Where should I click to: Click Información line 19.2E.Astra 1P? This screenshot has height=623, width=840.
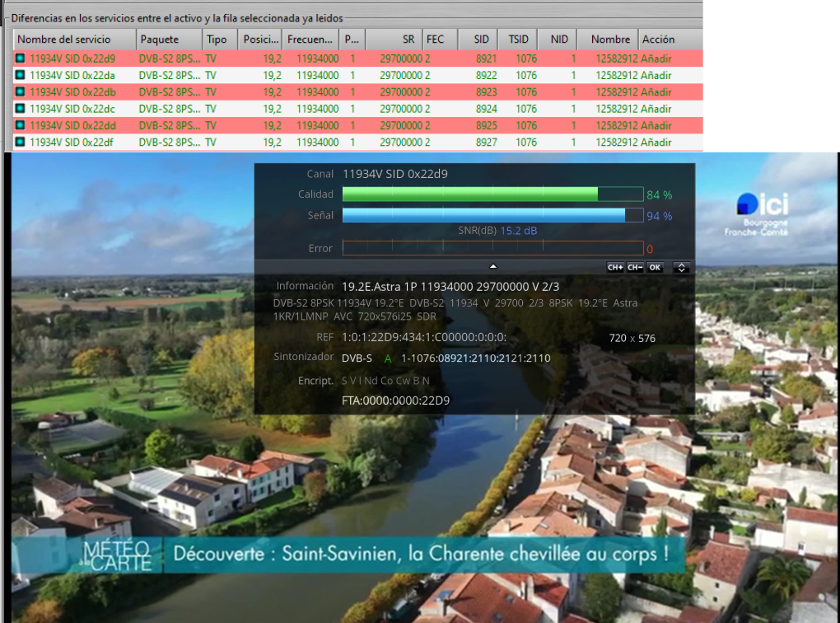(x=450, y=287)
